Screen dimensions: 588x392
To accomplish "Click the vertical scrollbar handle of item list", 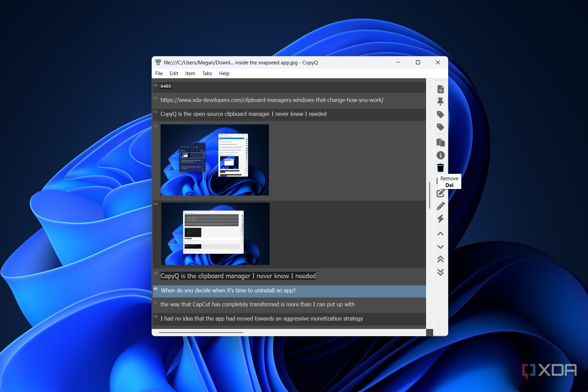I will 429,195.
